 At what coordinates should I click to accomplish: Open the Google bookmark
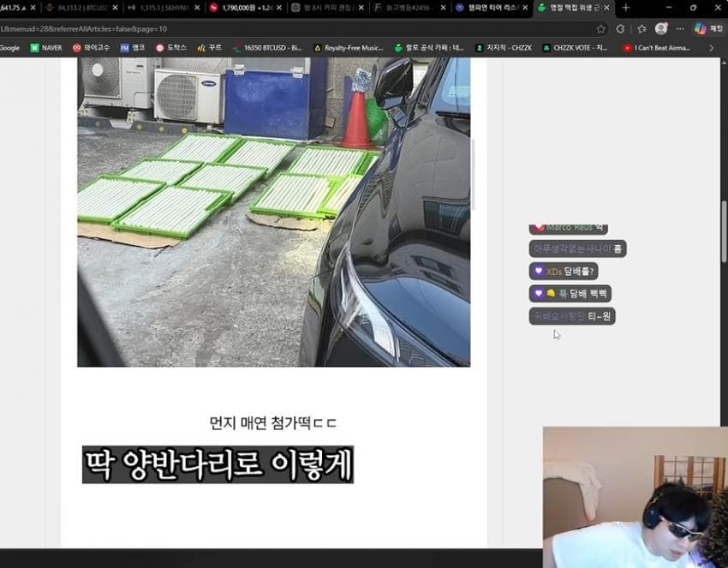tap(9, 48)
